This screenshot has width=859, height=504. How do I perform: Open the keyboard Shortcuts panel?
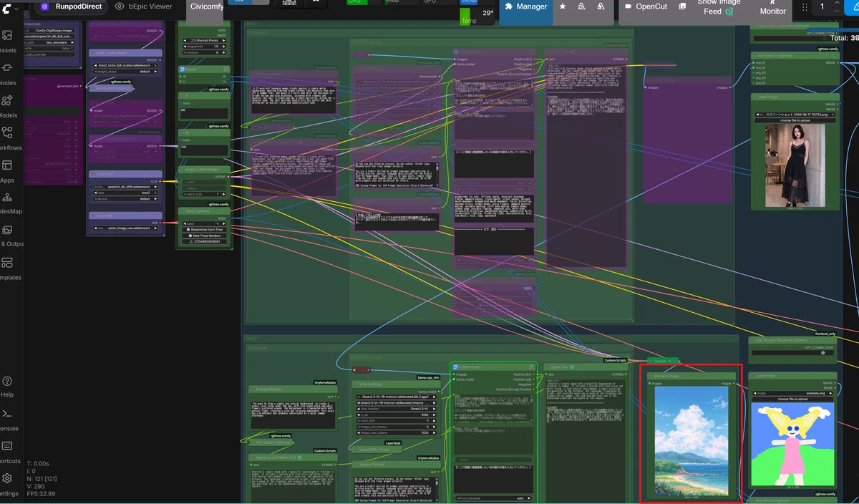9,452
